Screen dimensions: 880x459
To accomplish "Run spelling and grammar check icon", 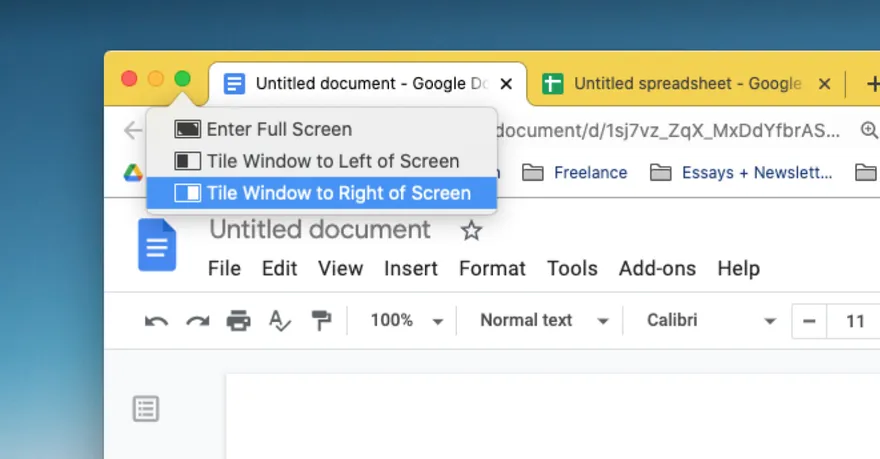I will (280, 321).
